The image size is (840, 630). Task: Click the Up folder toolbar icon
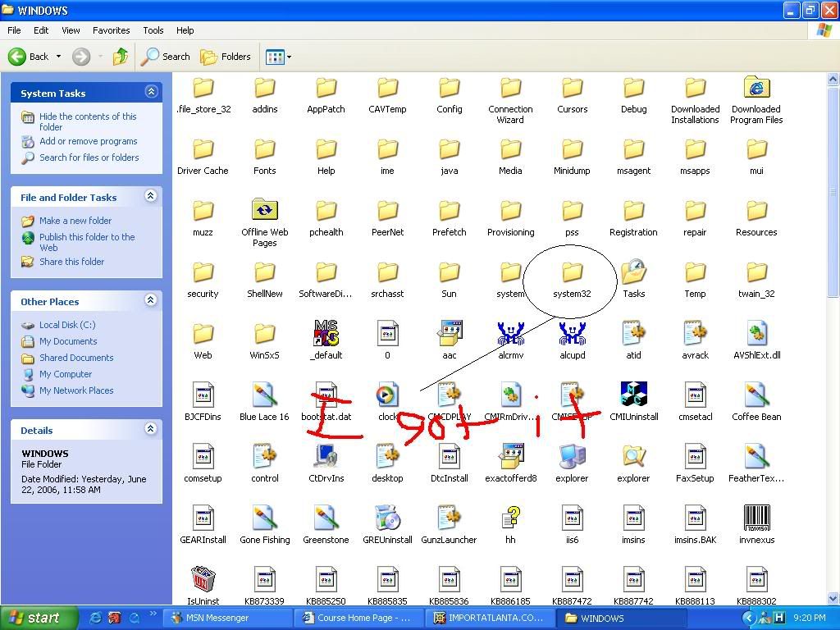[121, 57]
